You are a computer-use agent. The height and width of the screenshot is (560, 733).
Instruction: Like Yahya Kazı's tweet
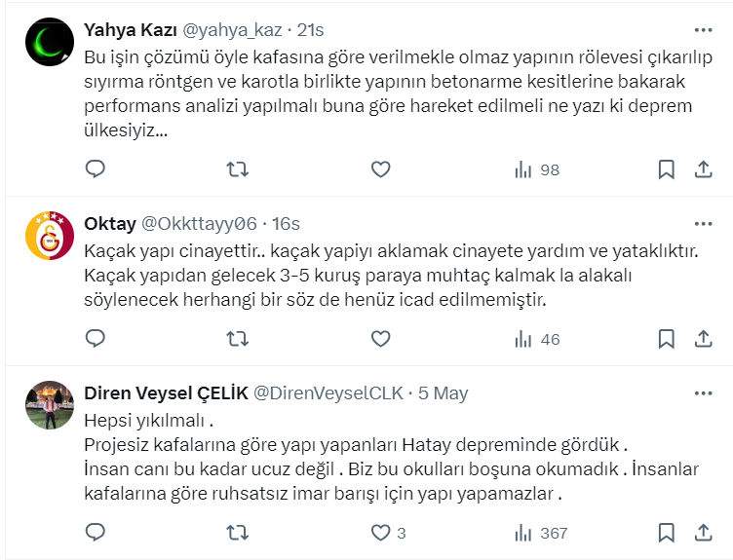point(380,169)
